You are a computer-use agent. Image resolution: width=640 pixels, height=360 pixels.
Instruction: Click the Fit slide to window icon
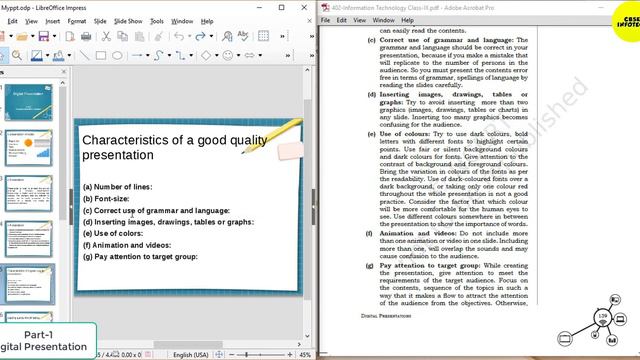219,355
